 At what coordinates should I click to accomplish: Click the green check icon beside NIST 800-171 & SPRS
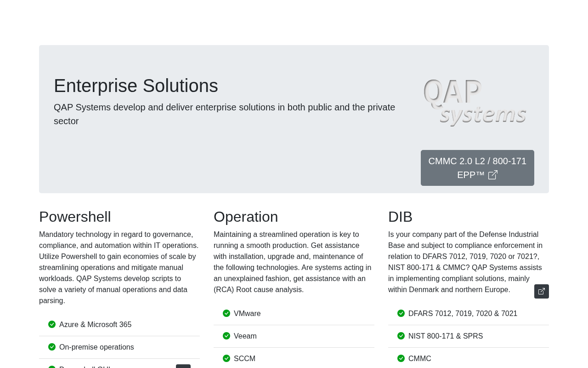(401, 336)
